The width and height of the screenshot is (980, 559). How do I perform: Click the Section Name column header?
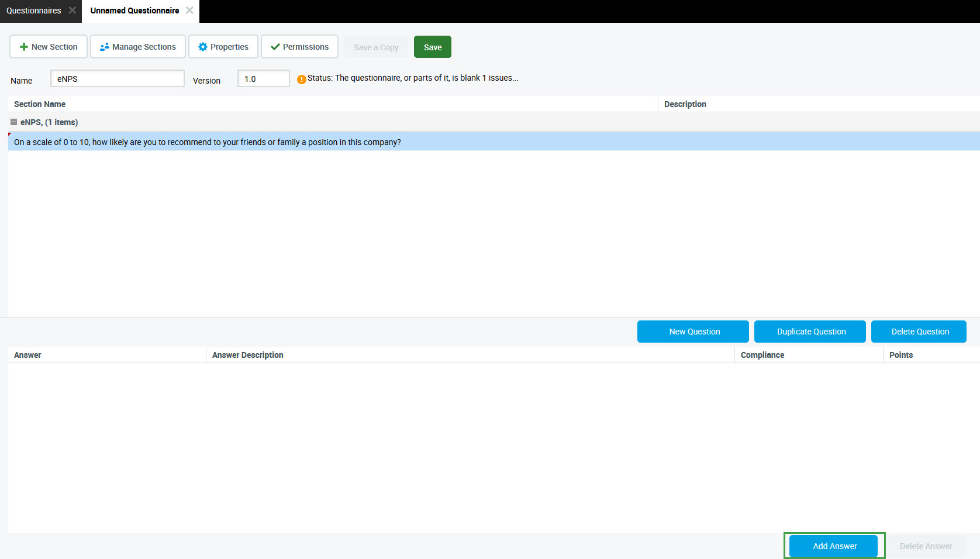(40, 104)
